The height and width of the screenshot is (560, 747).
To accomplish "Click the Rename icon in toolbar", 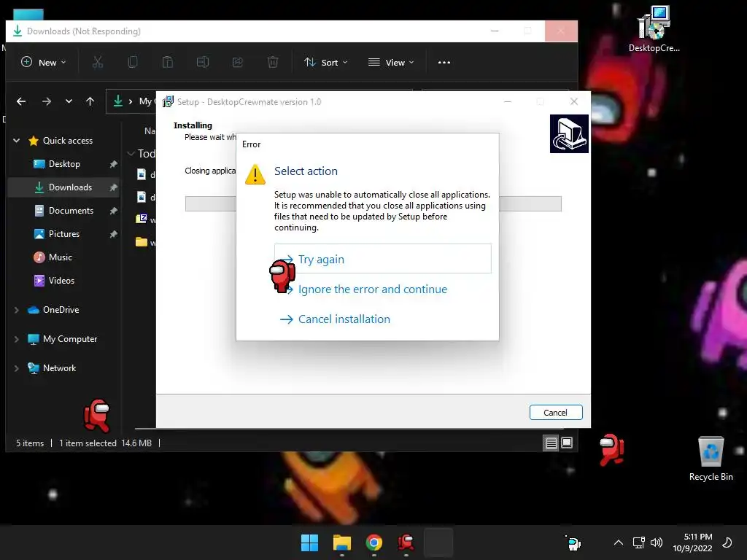I will coord(203,63).
